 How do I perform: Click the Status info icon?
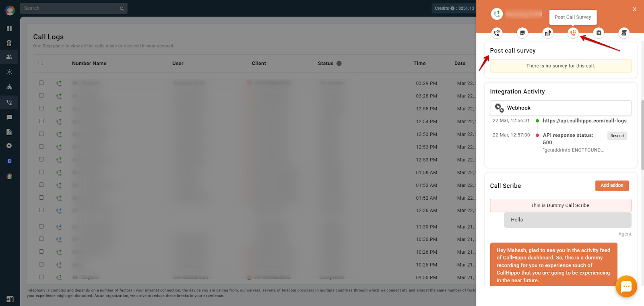pyautogui.click(x=339, y=63)
